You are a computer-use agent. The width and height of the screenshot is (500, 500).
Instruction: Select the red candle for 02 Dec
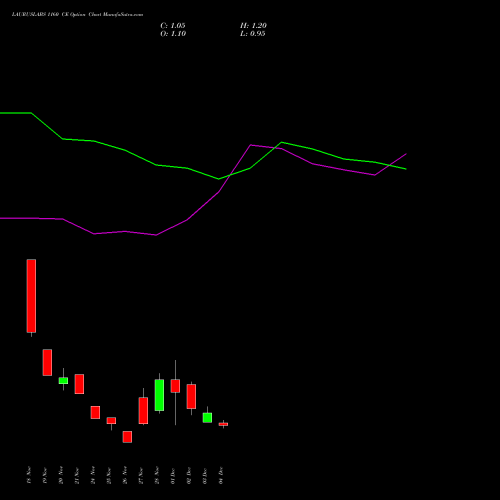(191, 396)
